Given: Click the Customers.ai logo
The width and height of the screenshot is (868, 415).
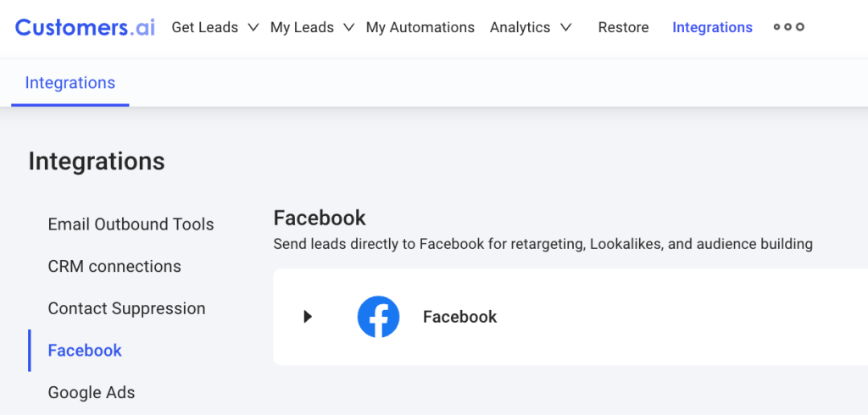Looking at the screenshot, I should click(86, 27).
